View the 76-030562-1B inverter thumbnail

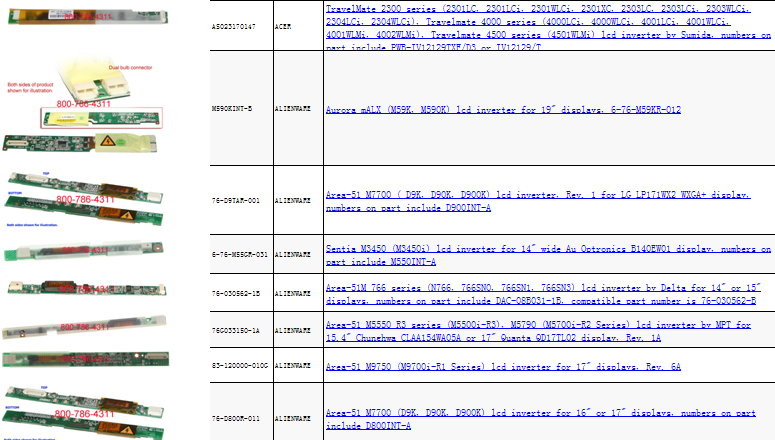pos(86,288)
